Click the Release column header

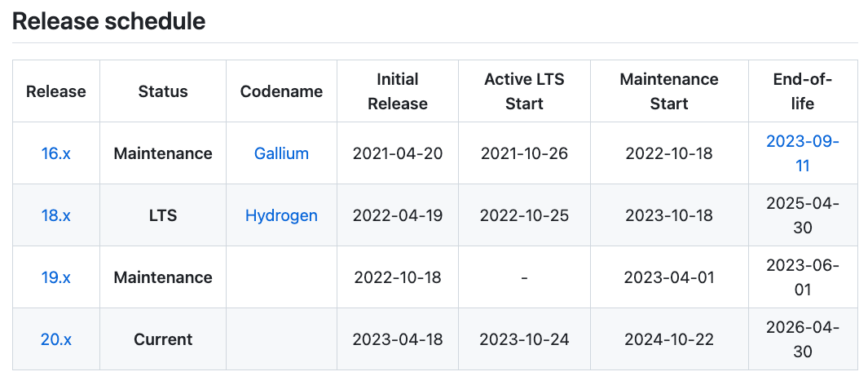point(55,91)
